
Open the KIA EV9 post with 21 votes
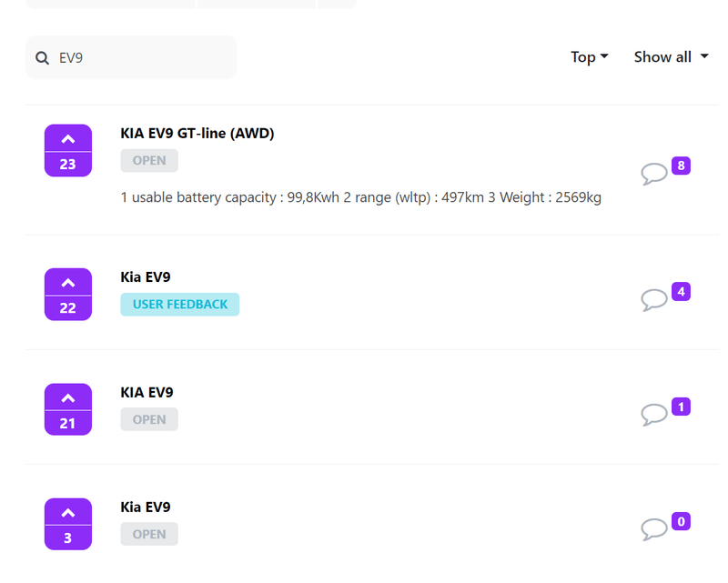(147, 393)
